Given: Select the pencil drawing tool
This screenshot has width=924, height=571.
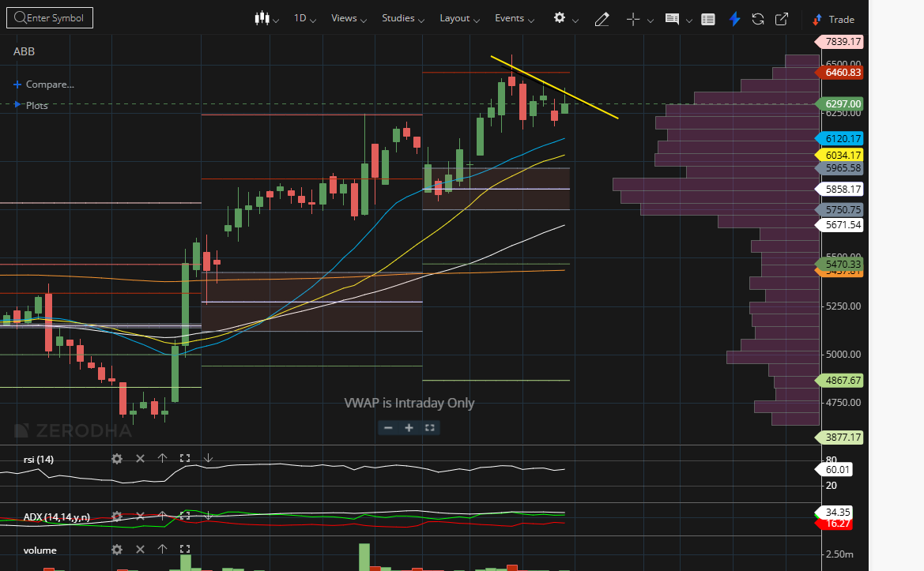Looking at the screenshot, I should point(602,20).
